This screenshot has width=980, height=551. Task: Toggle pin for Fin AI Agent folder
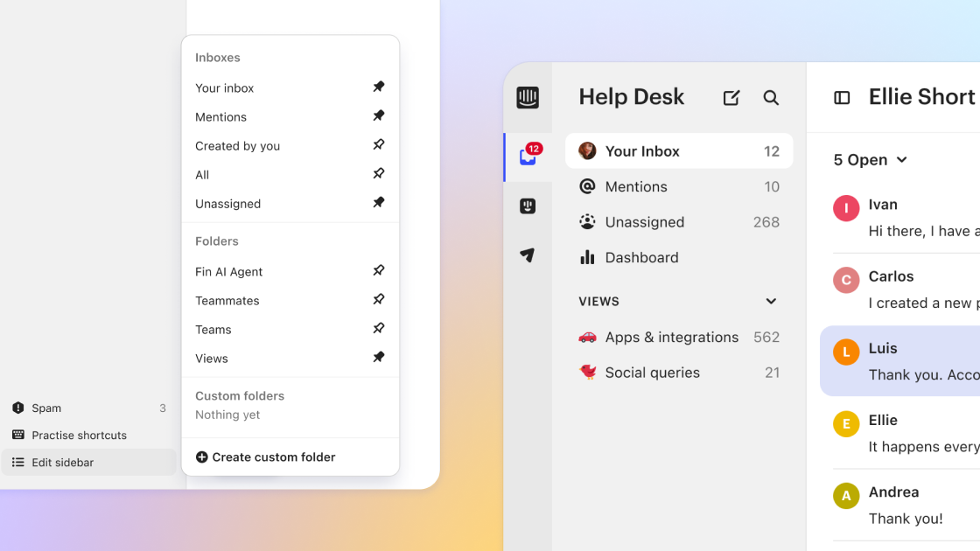tap(378, 271)
